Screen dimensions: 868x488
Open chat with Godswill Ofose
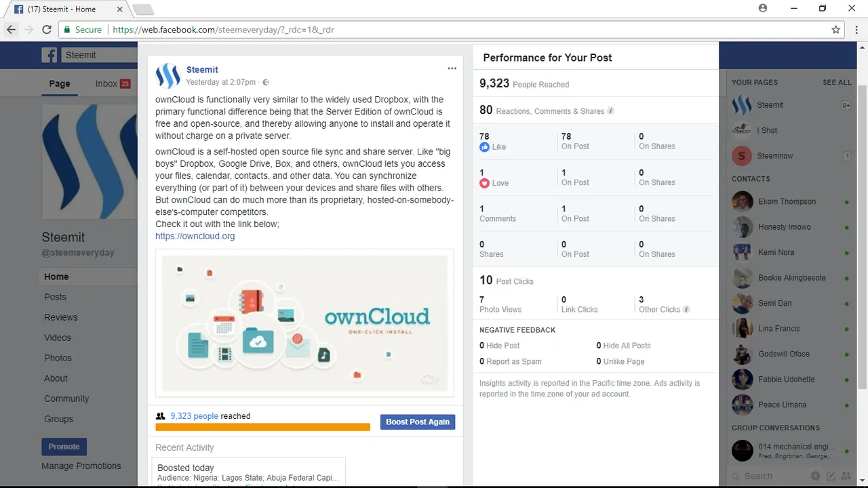791,354
